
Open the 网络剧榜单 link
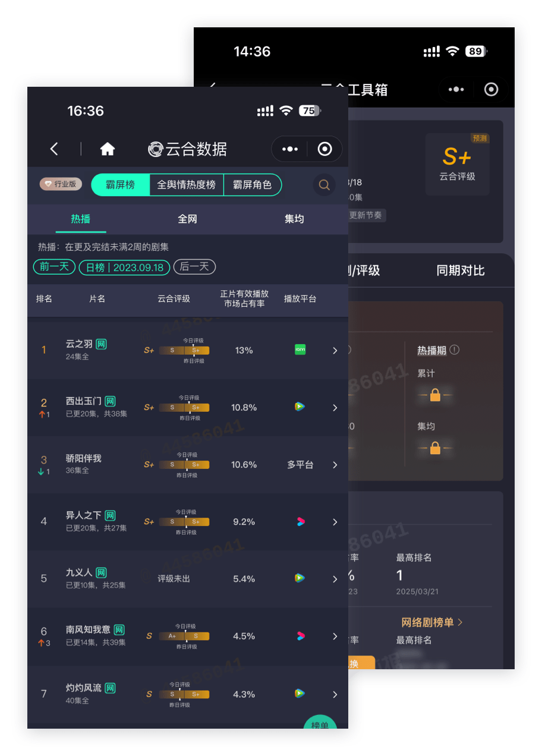click(432, 622)
